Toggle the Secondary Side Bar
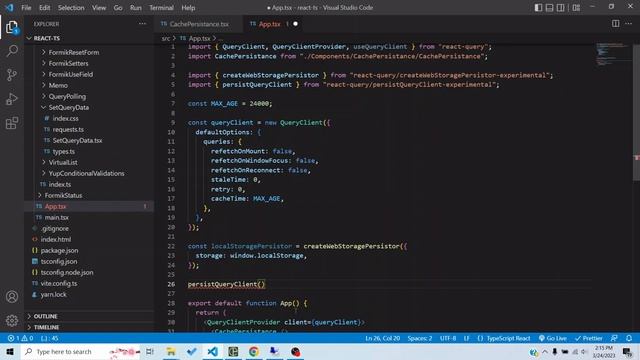 [560, 7]
